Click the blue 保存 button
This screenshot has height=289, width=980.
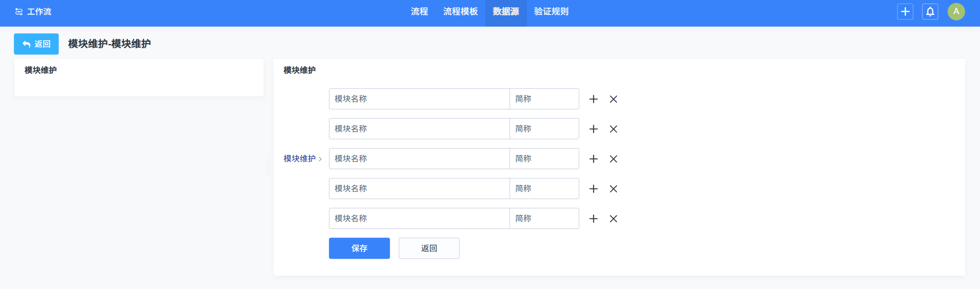(x=359, y=248)
